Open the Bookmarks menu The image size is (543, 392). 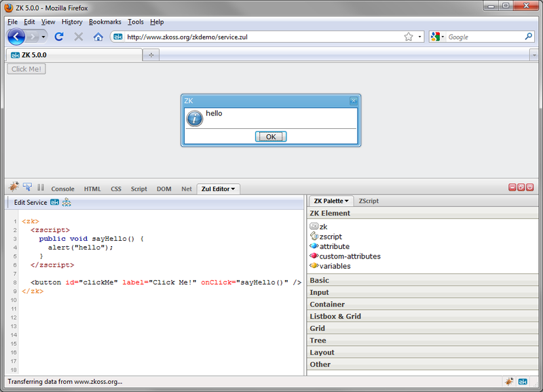click(105, 22)
